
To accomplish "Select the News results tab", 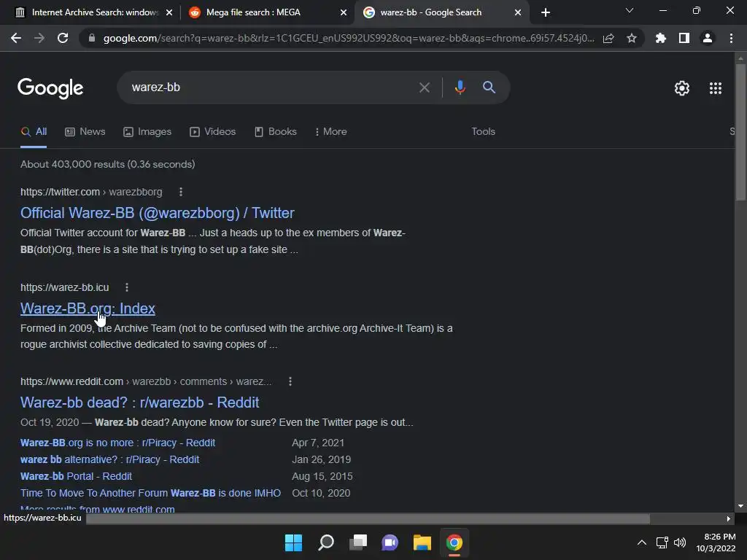I will 85,132.
